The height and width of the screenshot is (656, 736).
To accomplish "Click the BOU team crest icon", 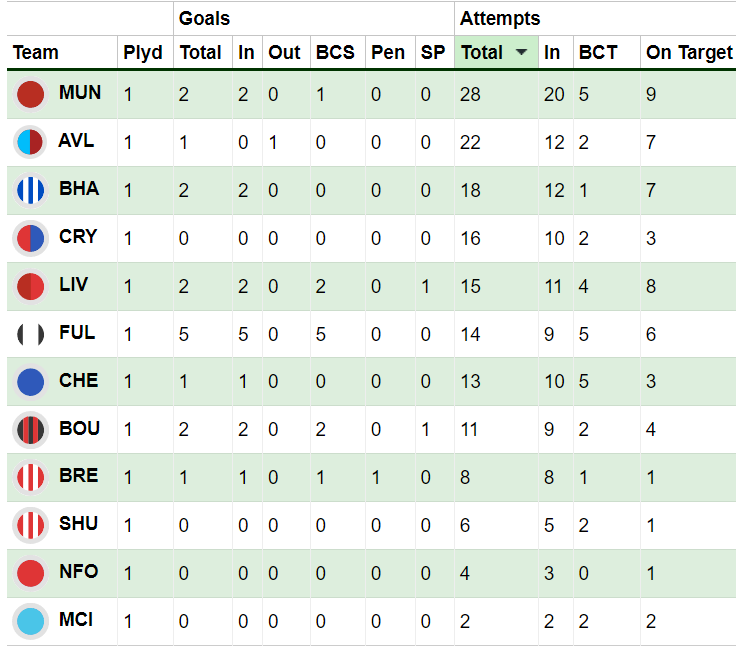I will coord(31,430).
